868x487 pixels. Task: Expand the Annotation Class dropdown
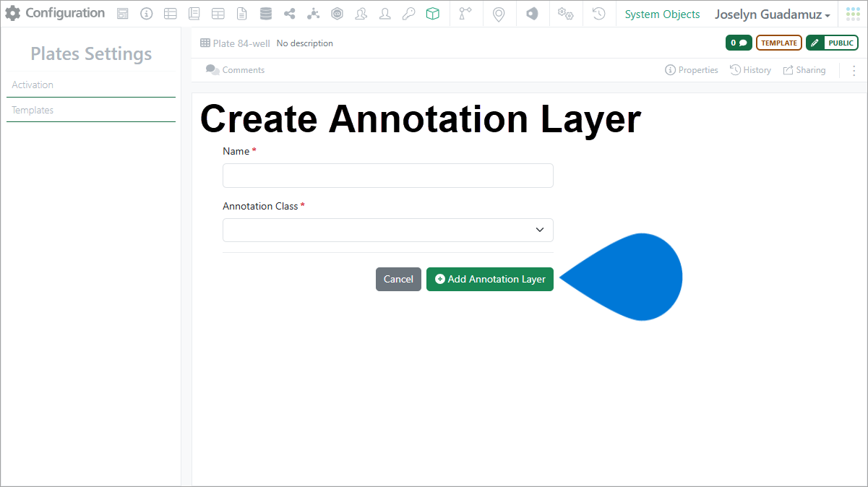click(x=387, y=230)
